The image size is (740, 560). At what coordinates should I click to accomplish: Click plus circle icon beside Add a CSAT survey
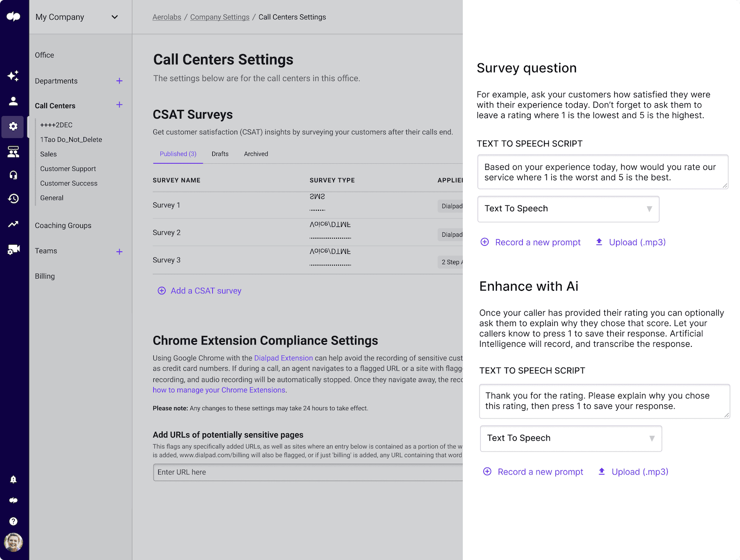click(162, 291)
